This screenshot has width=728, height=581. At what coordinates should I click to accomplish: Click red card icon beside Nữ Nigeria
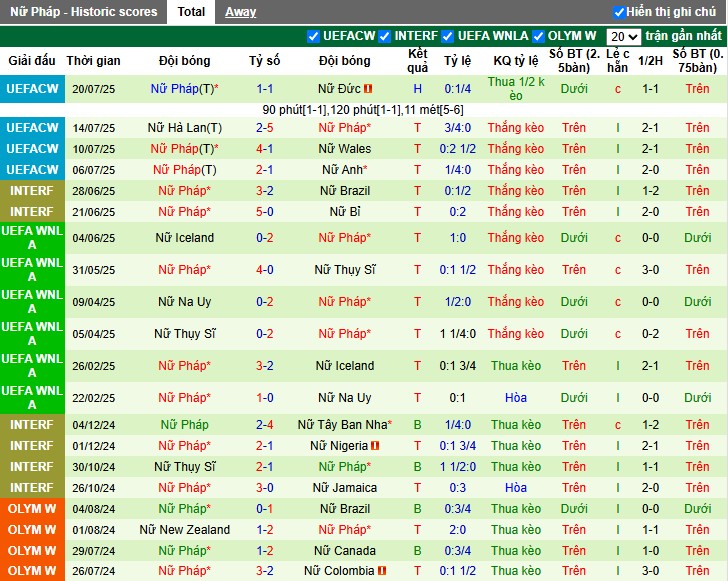tap(375, 446)
